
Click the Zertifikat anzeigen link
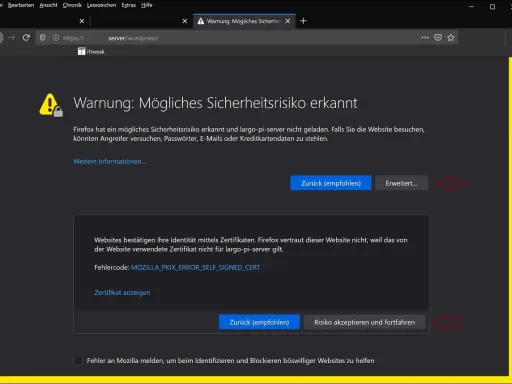(x=122, y=292)
